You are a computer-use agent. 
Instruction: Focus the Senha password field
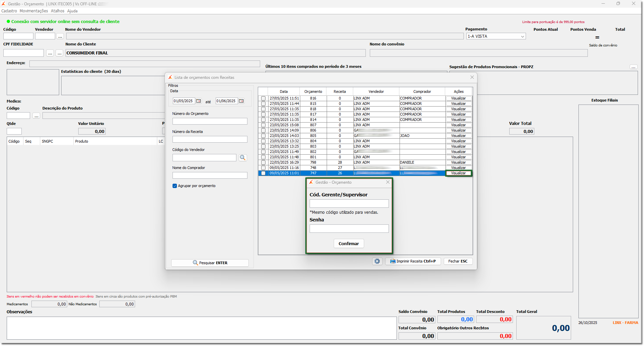click(x=349, y=228)
